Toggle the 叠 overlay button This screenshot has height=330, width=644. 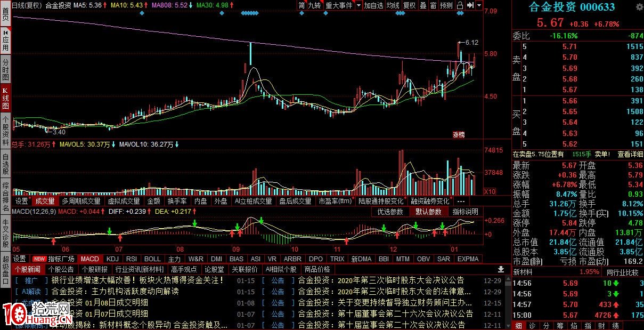[423, 5]
